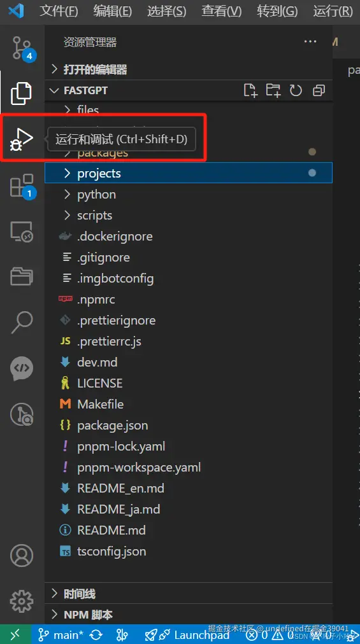This screenshot has height=644, width=360.
Task: Collapse all folders in explorer
Action: [319, 90]
